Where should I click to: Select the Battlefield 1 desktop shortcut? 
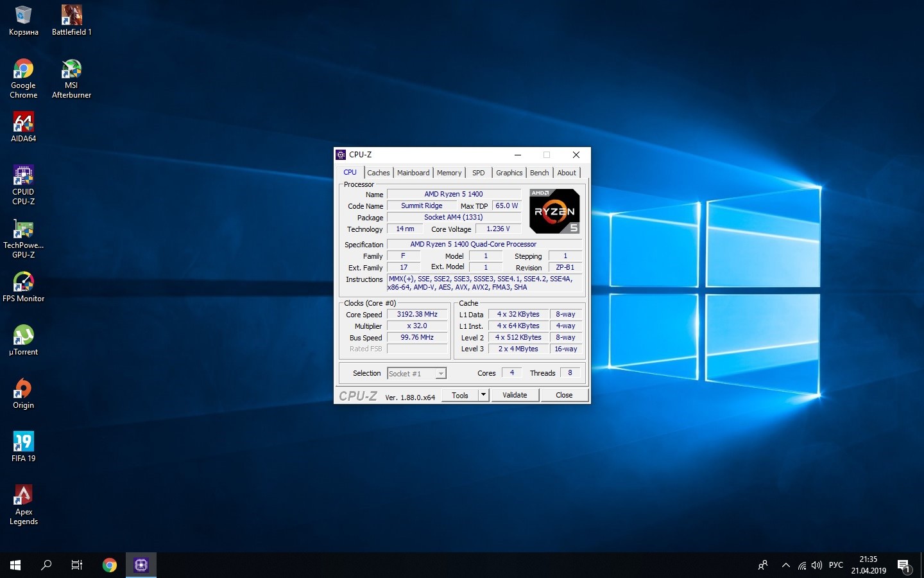(x=71, y=20)
